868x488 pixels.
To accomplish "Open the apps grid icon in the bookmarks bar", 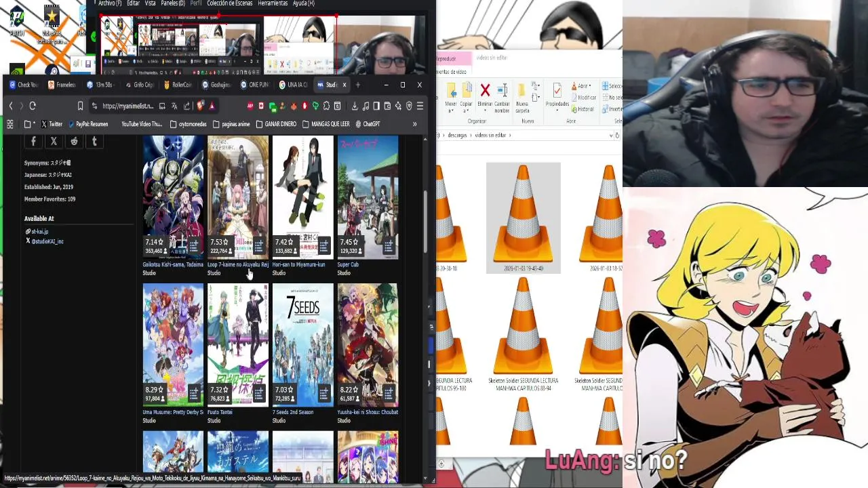I will pyautogui.click(x=10, y=124).
